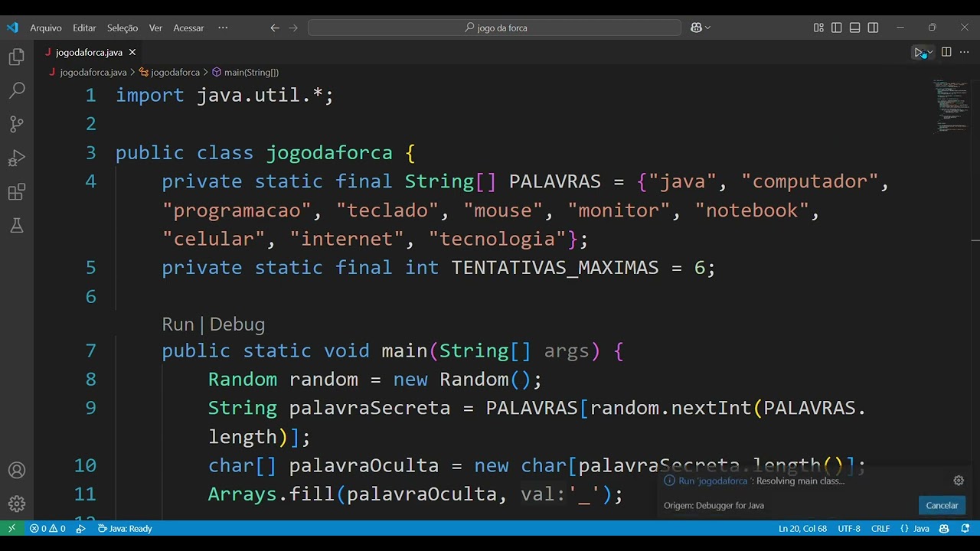Screen dimensions: 980x551
Task: Open the Explorer view in activity bar
Action: coord(17,57)
